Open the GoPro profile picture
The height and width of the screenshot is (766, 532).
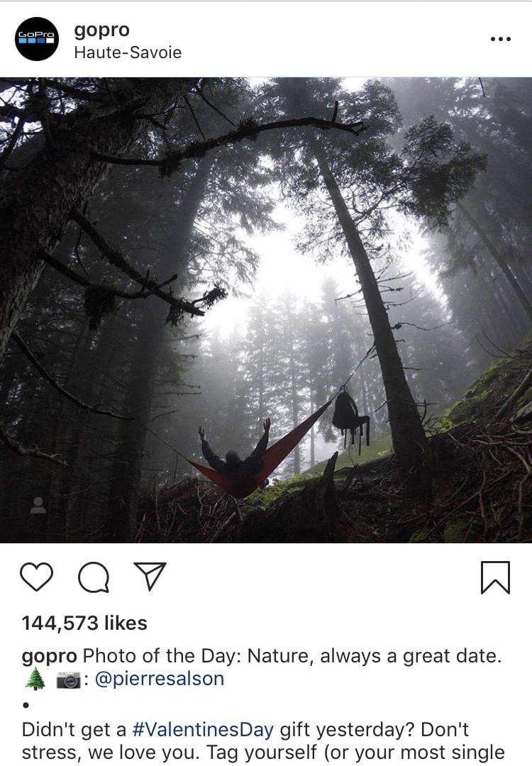click(37, 38)
